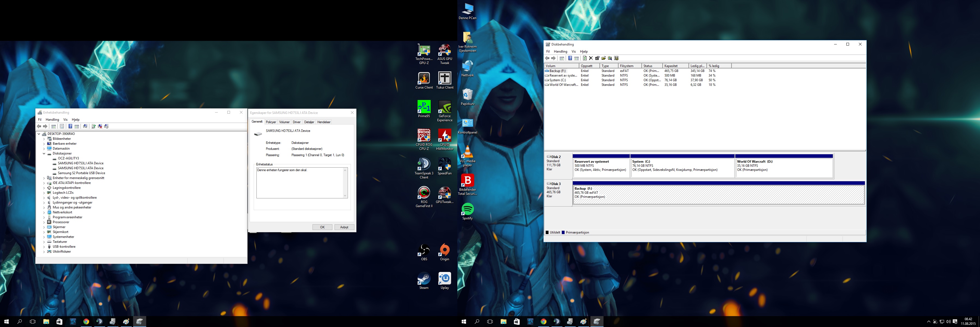
Task: Open the Driver tab
Action: (297, 122)
